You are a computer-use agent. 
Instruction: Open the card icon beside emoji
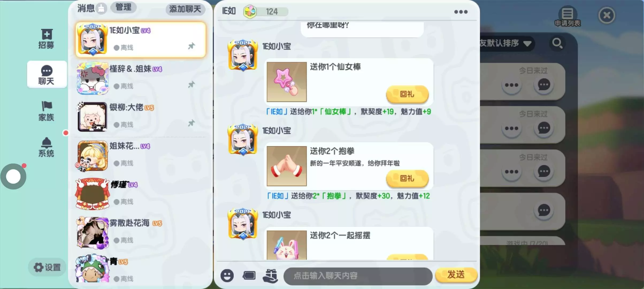[249, 275]
